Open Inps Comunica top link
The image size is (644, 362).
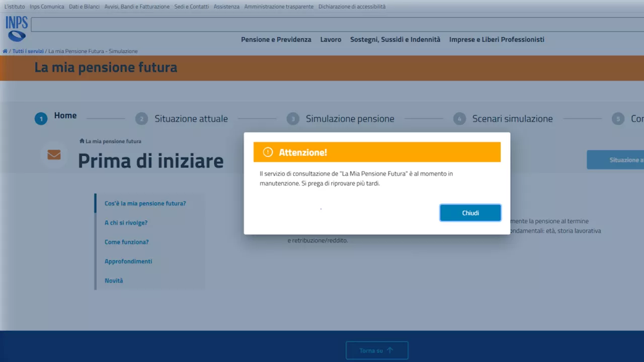pos(47,7)
